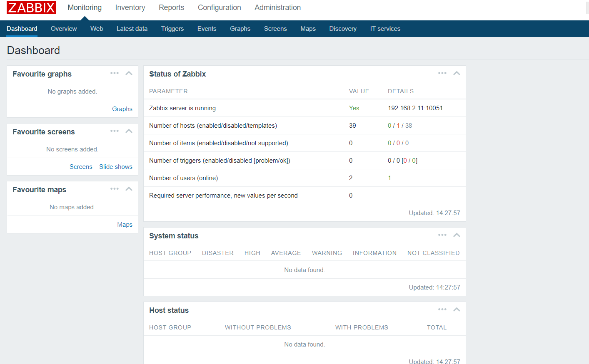Open the Events submenu tab

pyautogui.click(x=207, y=29)
